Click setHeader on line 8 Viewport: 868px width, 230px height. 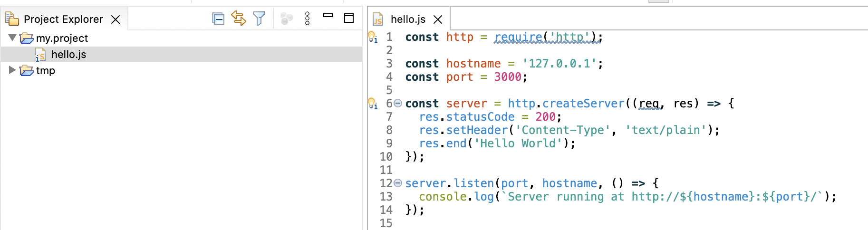[x=477, y=130]
